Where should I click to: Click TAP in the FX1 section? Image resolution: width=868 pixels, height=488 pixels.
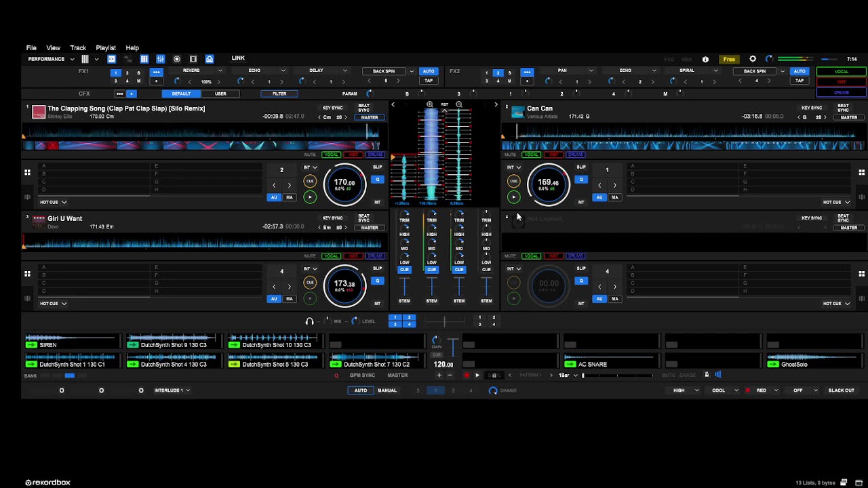pos(429,81)
